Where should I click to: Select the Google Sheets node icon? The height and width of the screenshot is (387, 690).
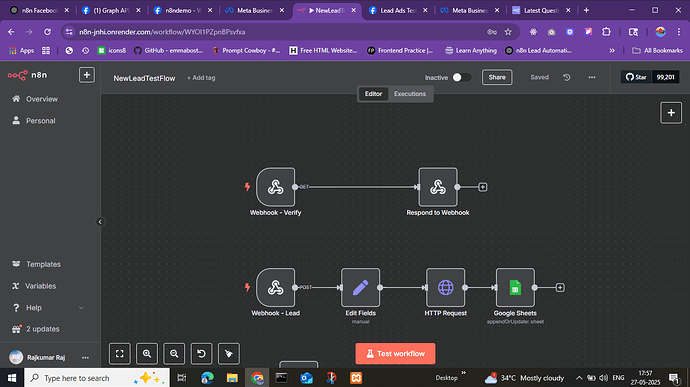point(515,287)
